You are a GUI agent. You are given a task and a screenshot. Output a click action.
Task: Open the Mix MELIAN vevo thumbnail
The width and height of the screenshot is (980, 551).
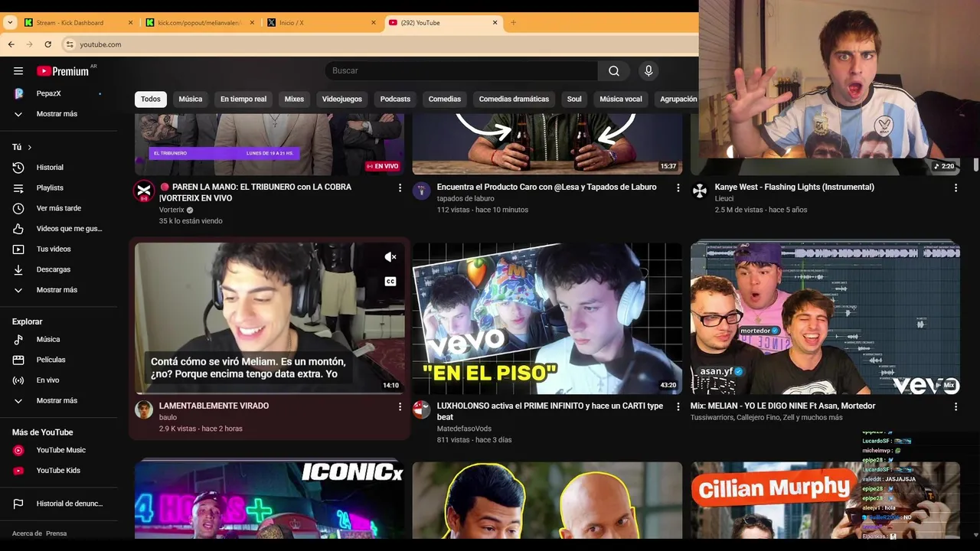825,318
